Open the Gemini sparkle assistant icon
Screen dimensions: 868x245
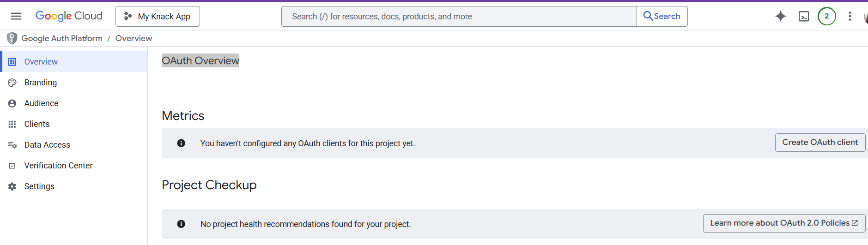point(781,17)
